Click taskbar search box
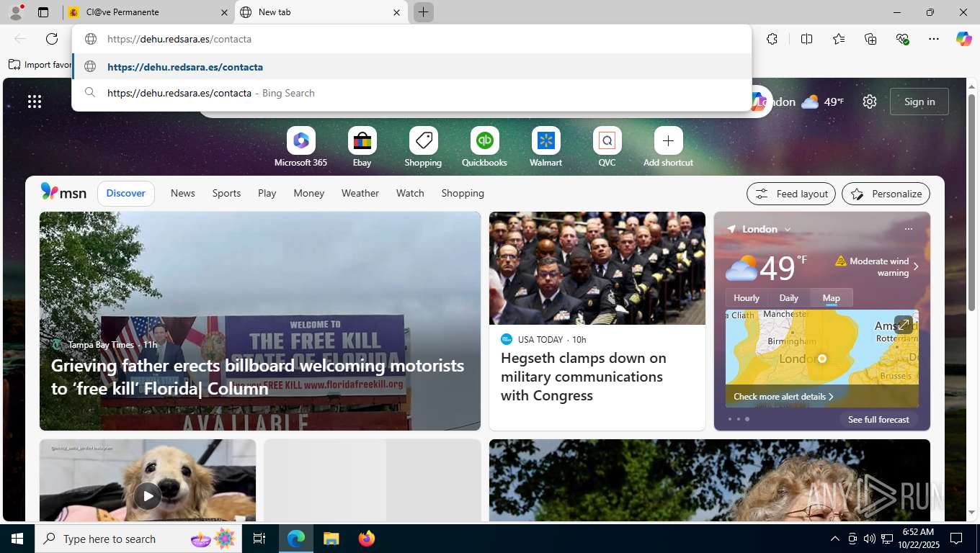Viewport: 980px width, 553px height. [x=138, y=539]
